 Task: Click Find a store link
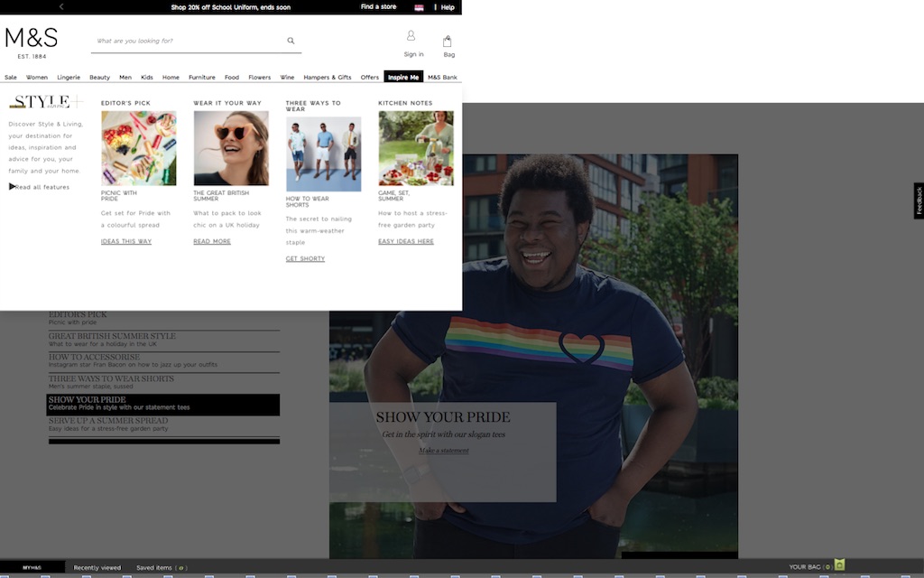coord(378,7)
